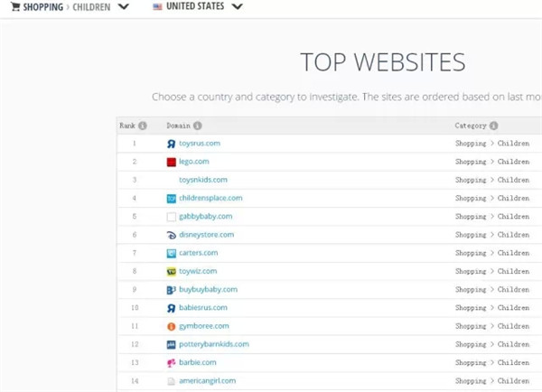Click the category cell for toysrus.com

(x=492, y=144)
